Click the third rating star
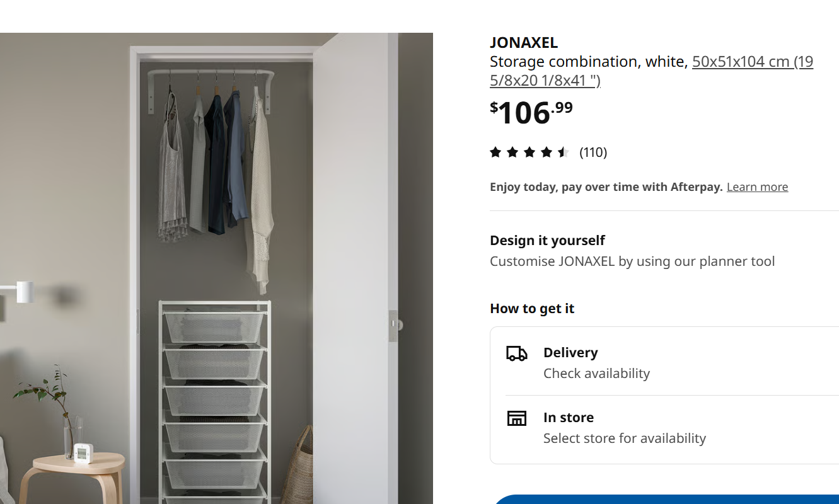Image resolution: width=839 pixels, height=504 pixels. click(529, 152)
